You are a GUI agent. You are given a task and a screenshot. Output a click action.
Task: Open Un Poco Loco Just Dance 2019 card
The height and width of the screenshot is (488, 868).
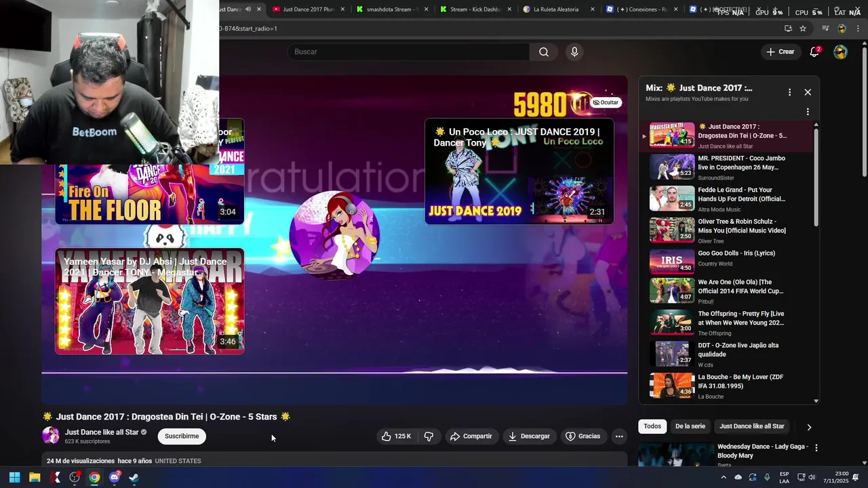pos(519,171)
